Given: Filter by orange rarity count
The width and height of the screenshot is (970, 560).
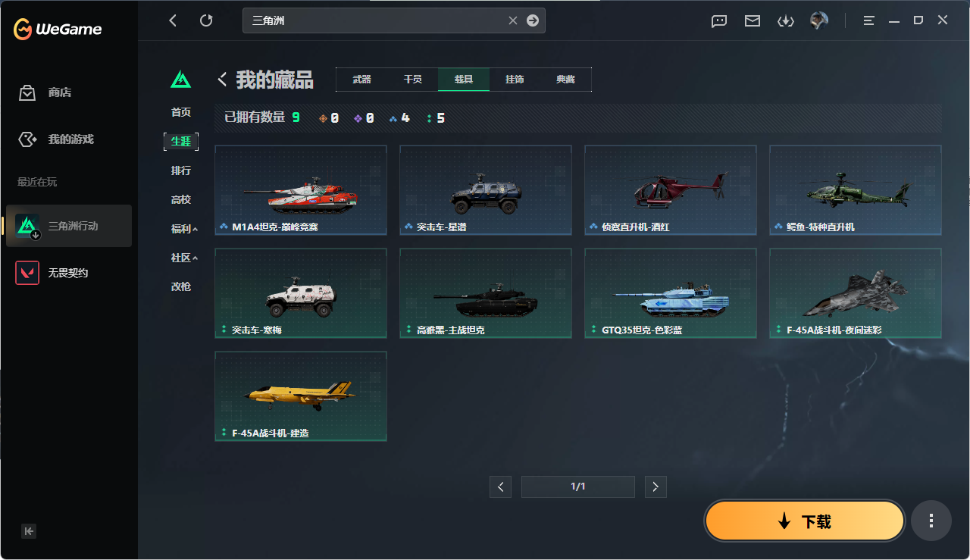Looking at the screenshot, I should point(328,118).
